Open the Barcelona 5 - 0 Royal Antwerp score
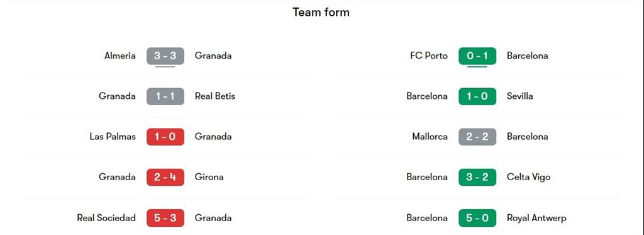 click(477, 218)
